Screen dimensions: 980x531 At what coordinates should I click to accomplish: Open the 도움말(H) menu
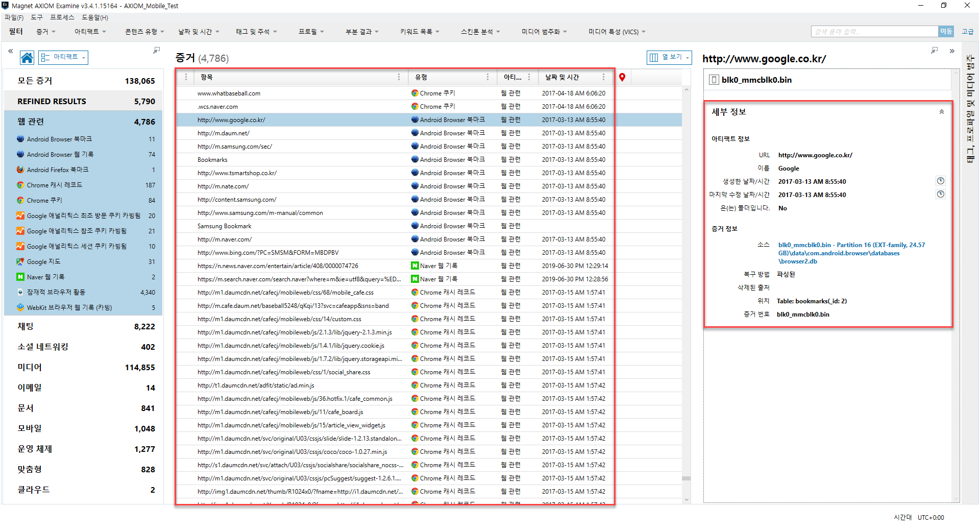click(x=95, y=17)
